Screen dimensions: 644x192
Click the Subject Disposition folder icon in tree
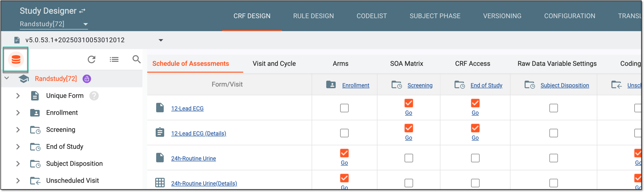pos(35,164)
